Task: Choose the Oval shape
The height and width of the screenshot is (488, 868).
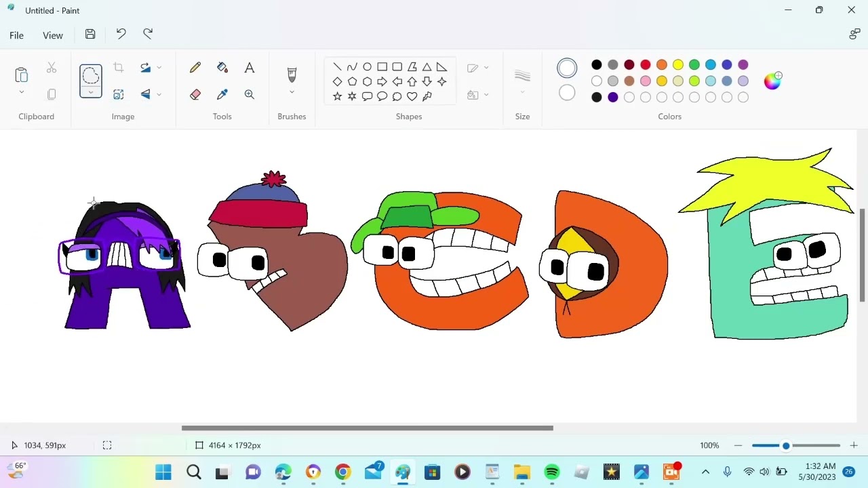Action: [x=367, y=66]
